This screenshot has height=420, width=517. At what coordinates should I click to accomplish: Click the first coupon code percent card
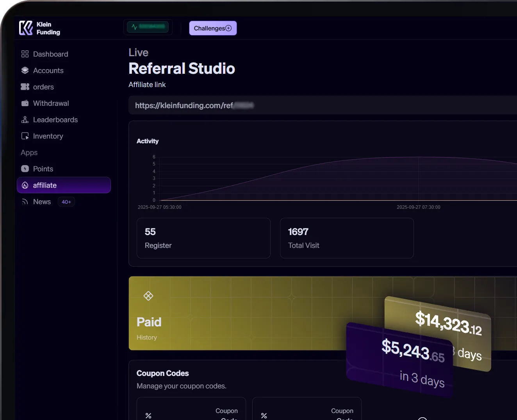191,412
